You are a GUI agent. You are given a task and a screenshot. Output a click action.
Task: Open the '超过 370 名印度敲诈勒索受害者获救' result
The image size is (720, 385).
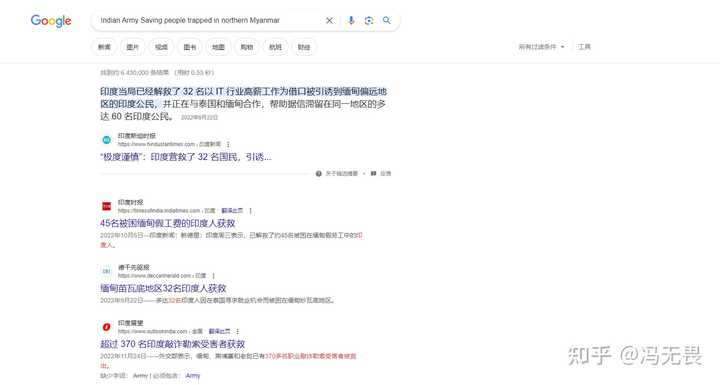click(x=172, y=344)
